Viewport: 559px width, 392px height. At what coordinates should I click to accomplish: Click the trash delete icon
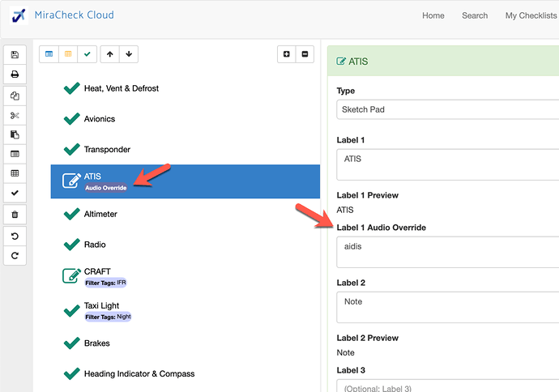(x=15, y=215)
